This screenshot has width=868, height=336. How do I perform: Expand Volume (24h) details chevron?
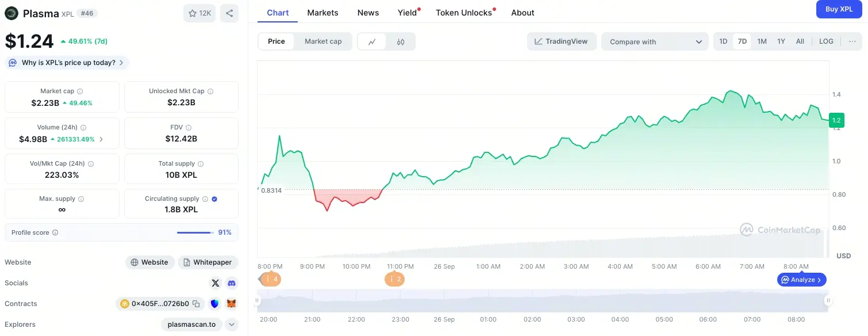click(102, 139)
